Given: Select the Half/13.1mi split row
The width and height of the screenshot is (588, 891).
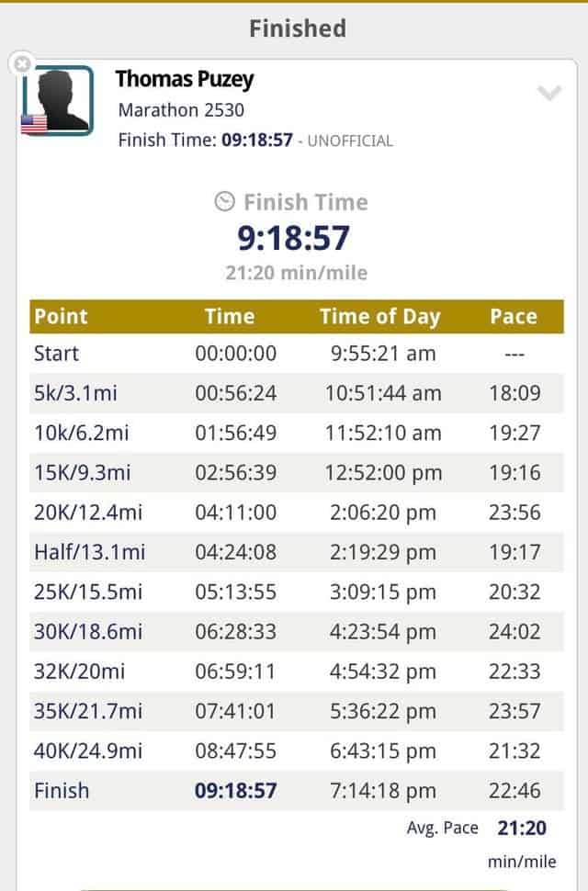Looking at the screenshot, I should click(x=297, y=552).
